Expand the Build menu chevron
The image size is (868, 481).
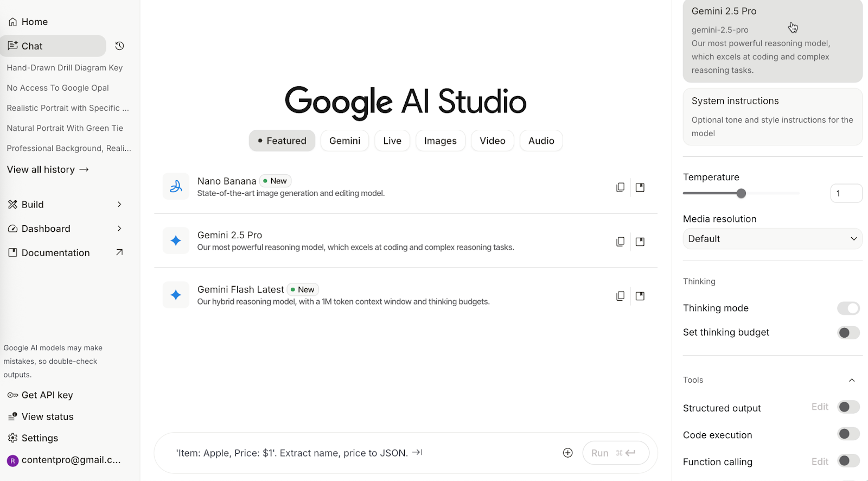[x=119, y=204]
